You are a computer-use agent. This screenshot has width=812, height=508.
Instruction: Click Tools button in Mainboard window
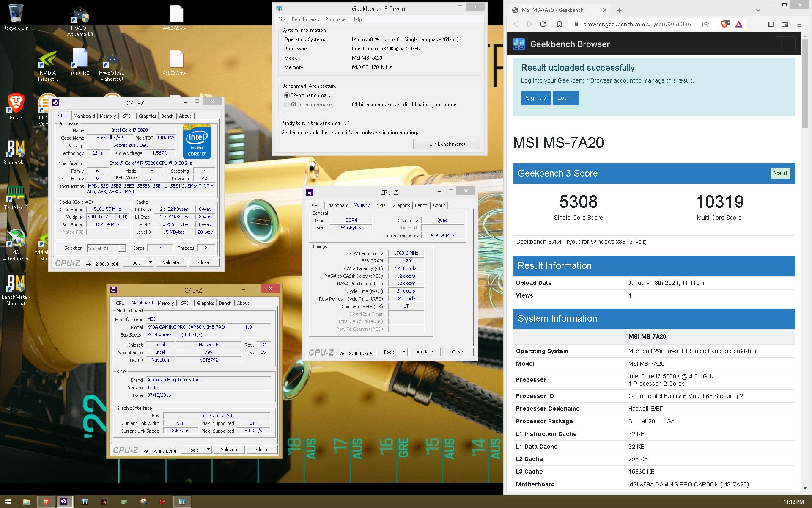(x=193, y=450)
